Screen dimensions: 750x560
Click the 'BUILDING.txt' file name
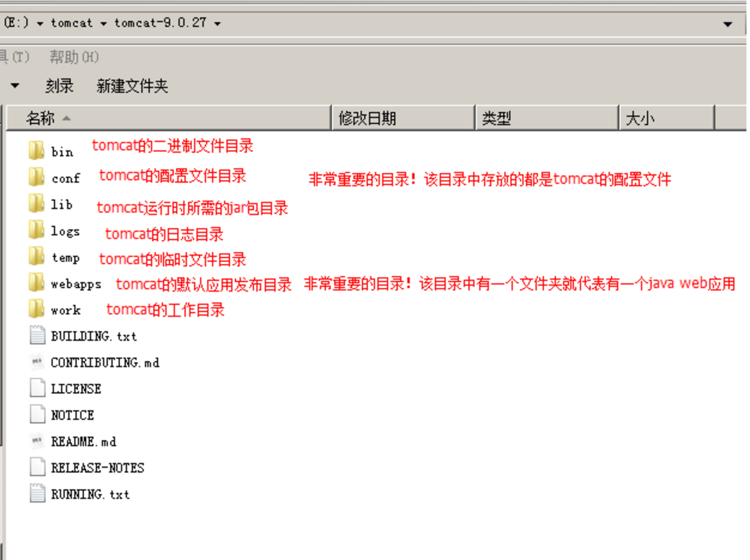coord(94,336)
